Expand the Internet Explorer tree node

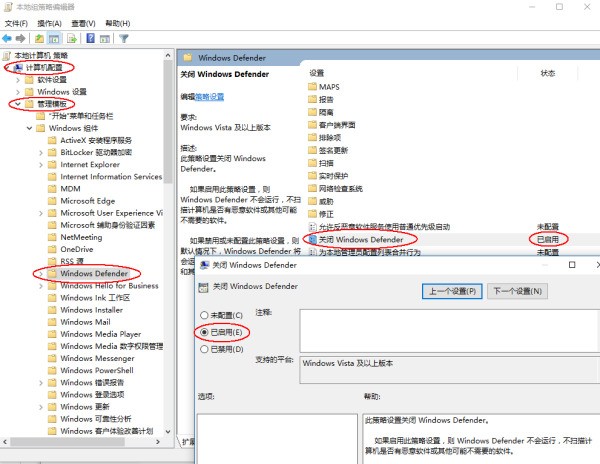pos(41,164)
